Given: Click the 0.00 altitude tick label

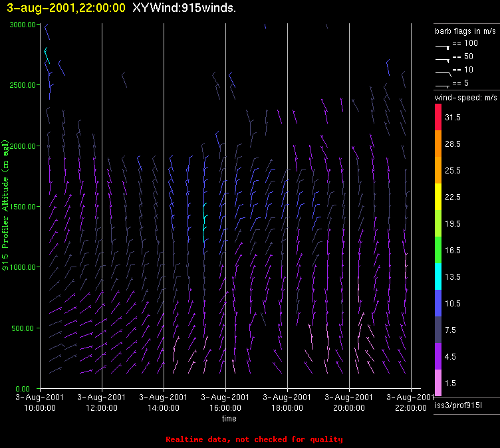Looking at the screenshot, I should pos(23,389).
